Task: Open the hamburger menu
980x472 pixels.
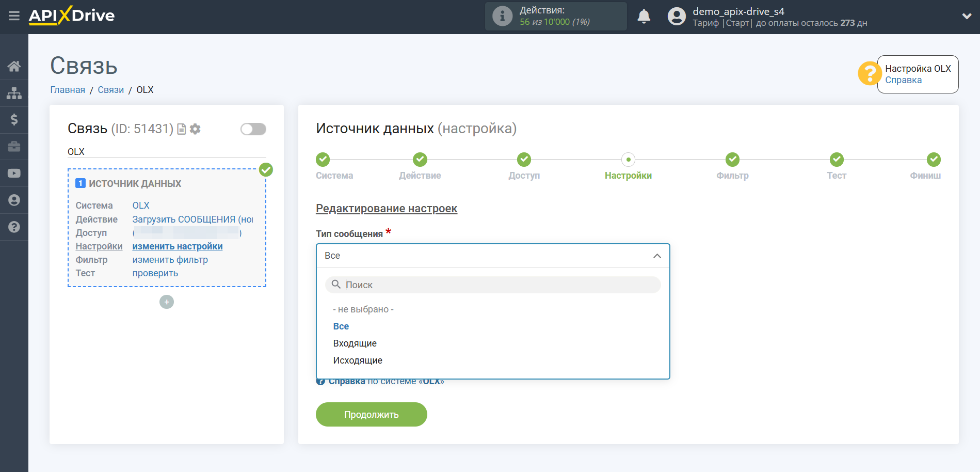Action: click(x=14, y=15)
